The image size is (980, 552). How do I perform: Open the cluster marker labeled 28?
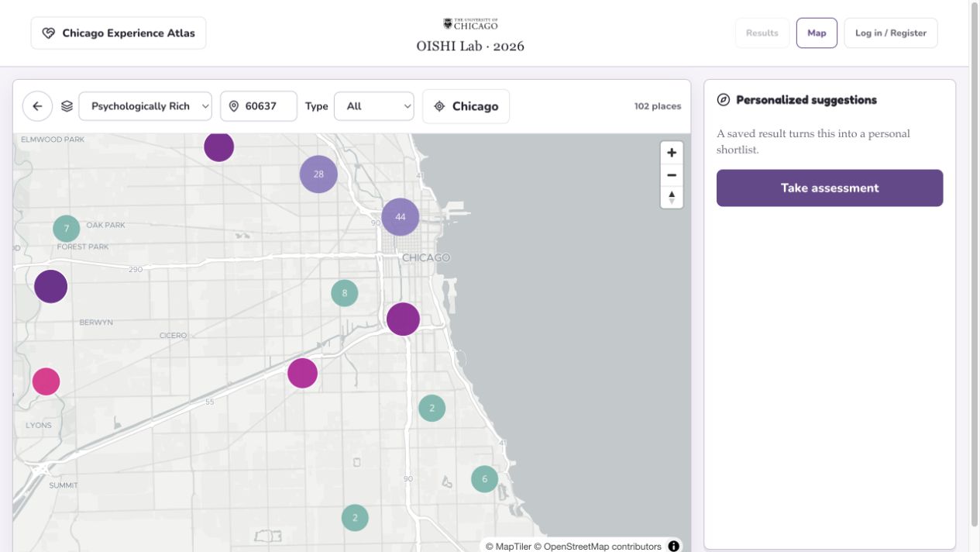pos(318,174)
